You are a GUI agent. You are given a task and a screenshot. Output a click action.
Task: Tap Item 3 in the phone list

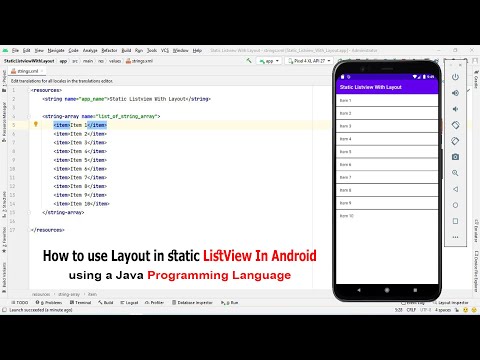[x=387, y=126]
